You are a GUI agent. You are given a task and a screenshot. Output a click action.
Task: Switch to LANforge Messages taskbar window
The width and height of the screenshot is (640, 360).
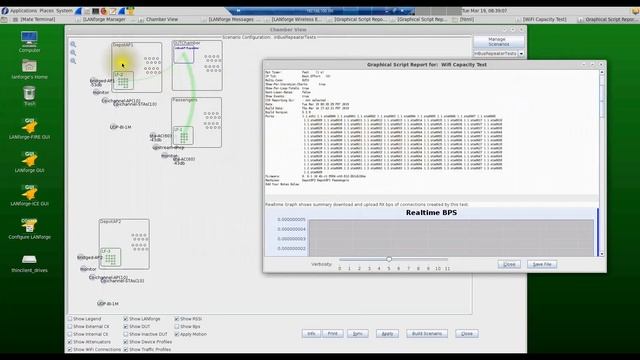[x=231, y=19]
